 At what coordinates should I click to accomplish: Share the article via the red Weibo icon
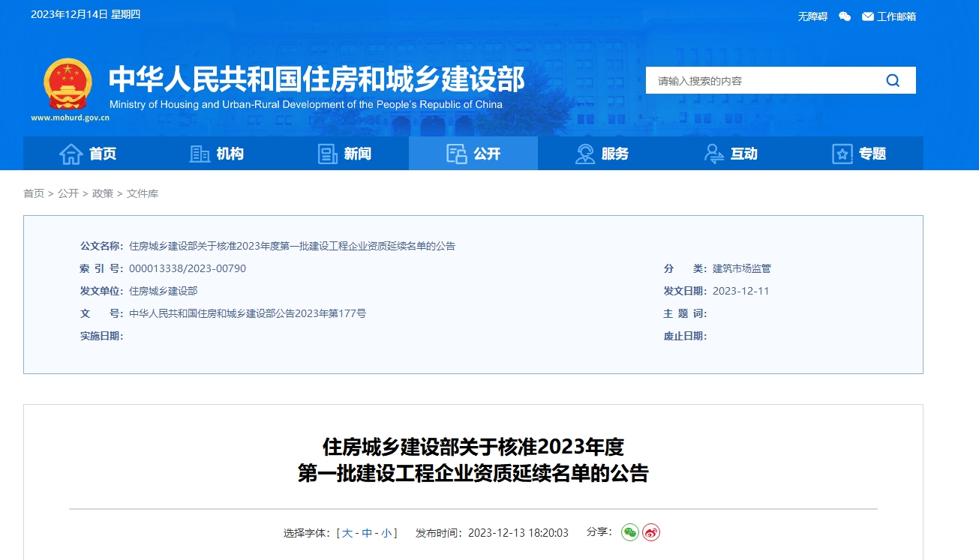[650, 532]
